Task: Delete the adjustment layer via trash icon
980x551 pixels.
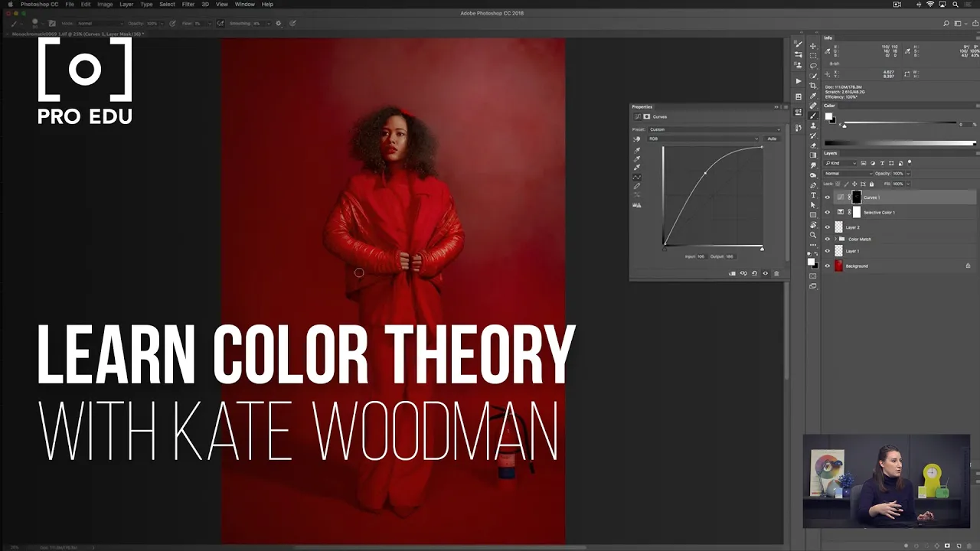Action: click(776, 273)
